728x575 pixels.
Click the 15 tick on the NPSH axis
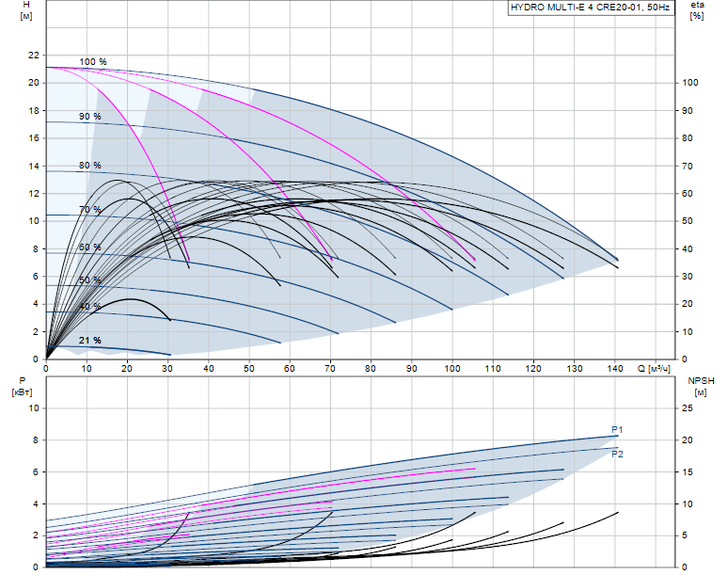coord(688,471)
